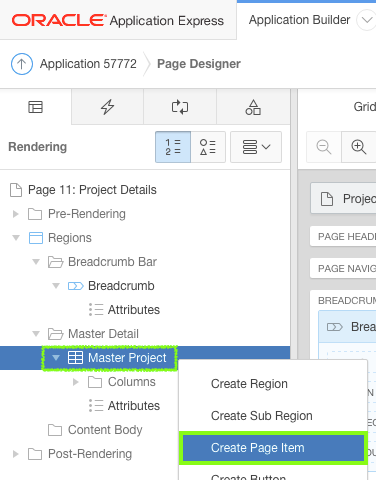
Task: Expand the Columns node
Action: [76, 382]
